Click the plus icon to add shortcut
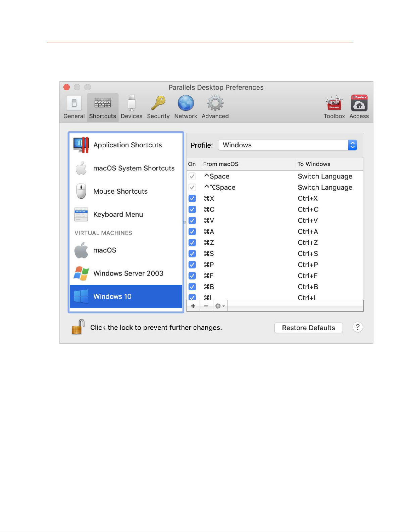 tap(193, 306)
